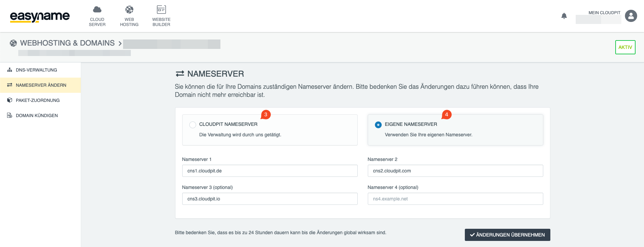
Task: Open the Mein Cloudpit account menu
Action: pos(604,13)
